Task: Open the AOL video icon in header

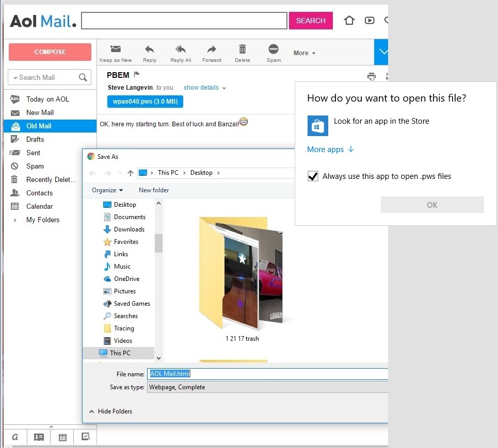Action: [x=370, y=21]
